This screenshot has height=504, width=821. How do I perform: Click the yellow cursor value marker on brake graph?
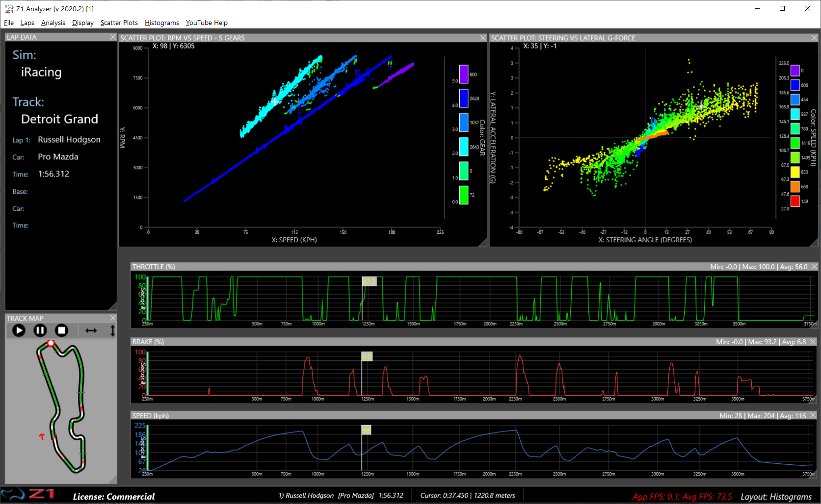367,356
